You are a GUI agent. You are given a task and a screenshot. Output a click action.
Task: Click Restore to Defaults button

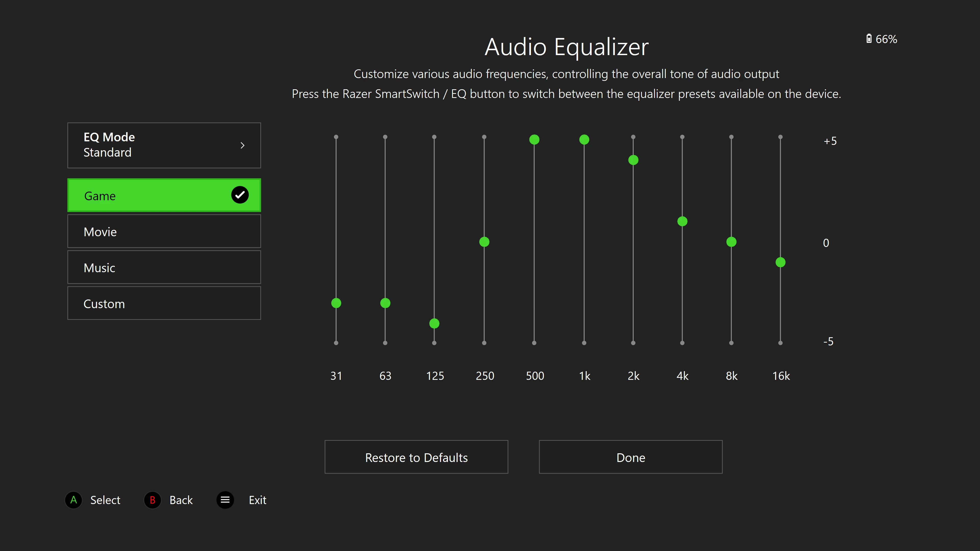click(x=416, y=457)
